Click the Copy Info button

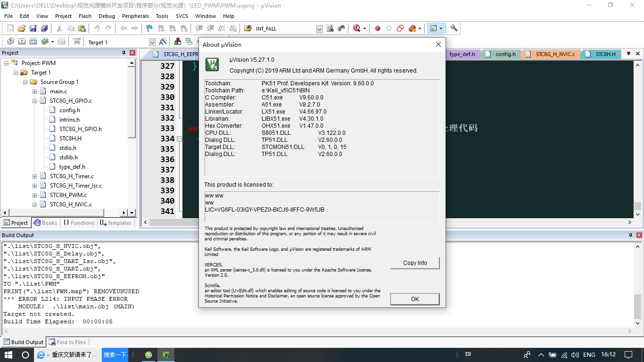tap(415, 263)
